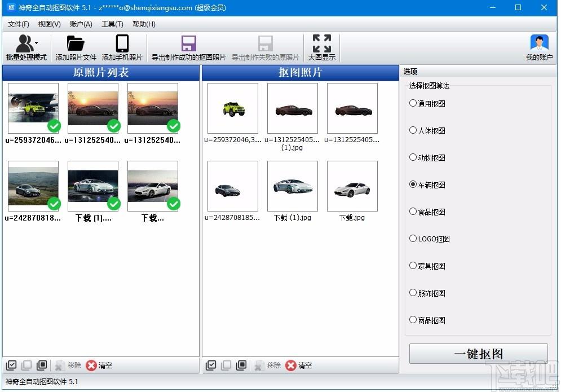Click 清空 in cutout photos footer

point(299,365)
